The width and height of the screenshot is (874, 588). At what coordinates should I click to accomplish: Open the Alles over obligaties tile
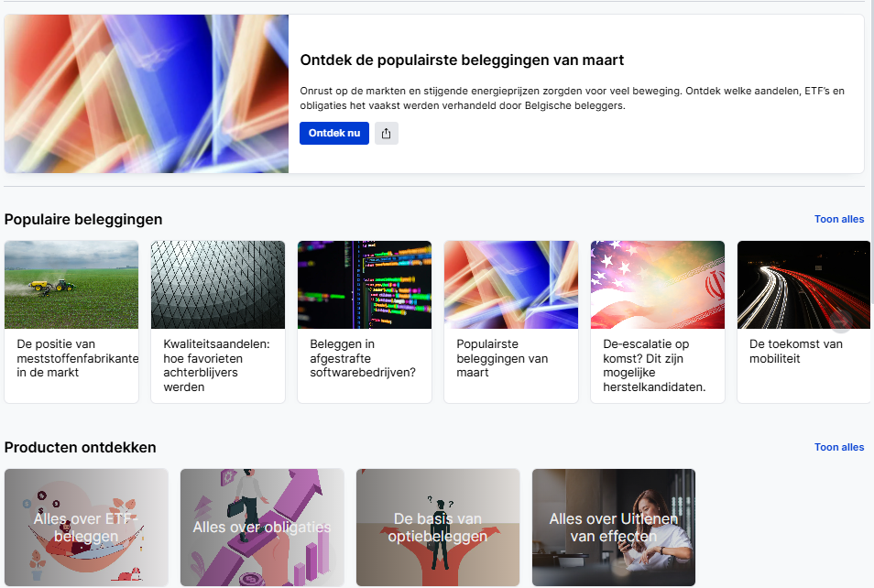click(262, 528)
